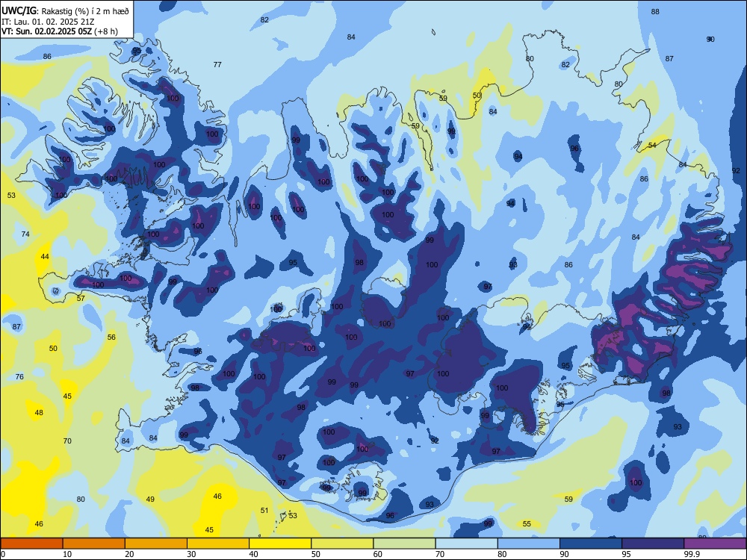Click the 0–10 dark orange legend swatch
747x560 pixels.
31,544
